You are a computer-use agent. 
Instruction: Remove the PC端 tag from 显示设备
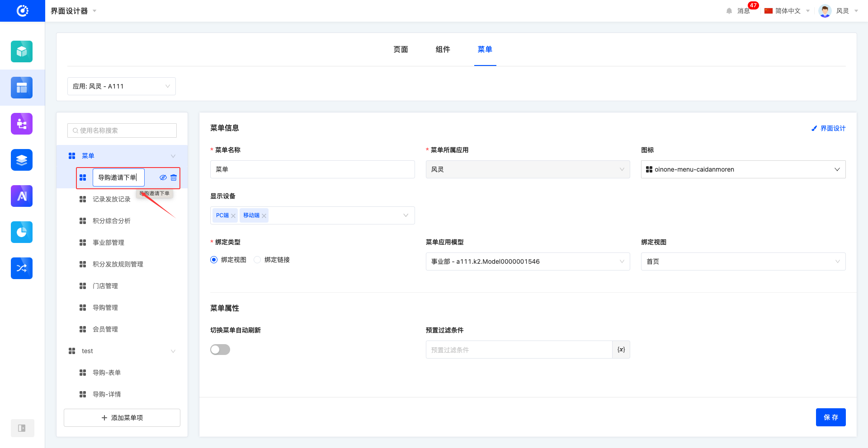[x=233, y=216]
